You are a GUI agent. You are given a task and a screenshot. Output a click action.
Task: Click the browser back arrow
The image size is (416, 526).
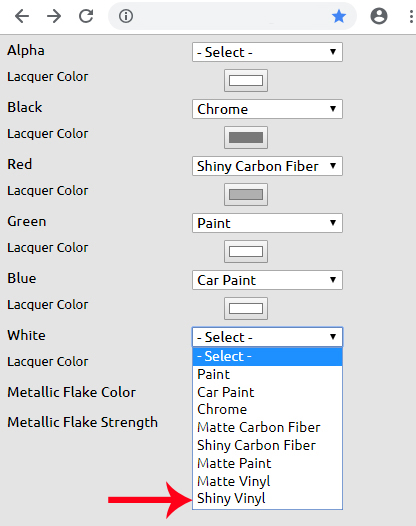[x=22, y=16]
